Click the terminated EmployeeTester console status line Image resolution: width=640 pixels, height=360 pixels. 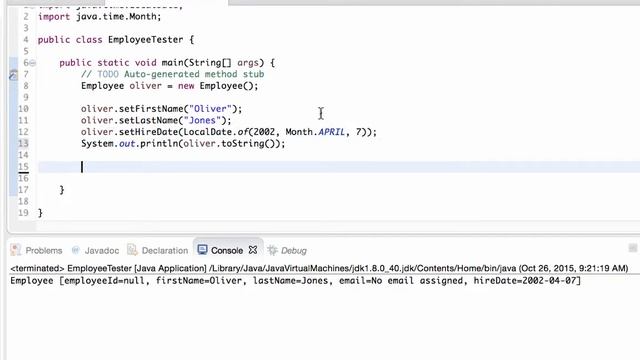[x=319, y=268]
